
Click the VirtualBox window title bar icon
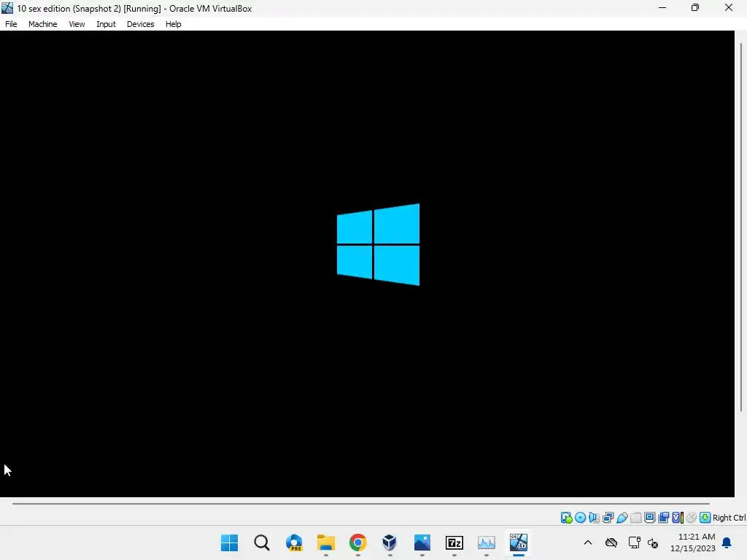pyautogui.click(x=7, y=8)
